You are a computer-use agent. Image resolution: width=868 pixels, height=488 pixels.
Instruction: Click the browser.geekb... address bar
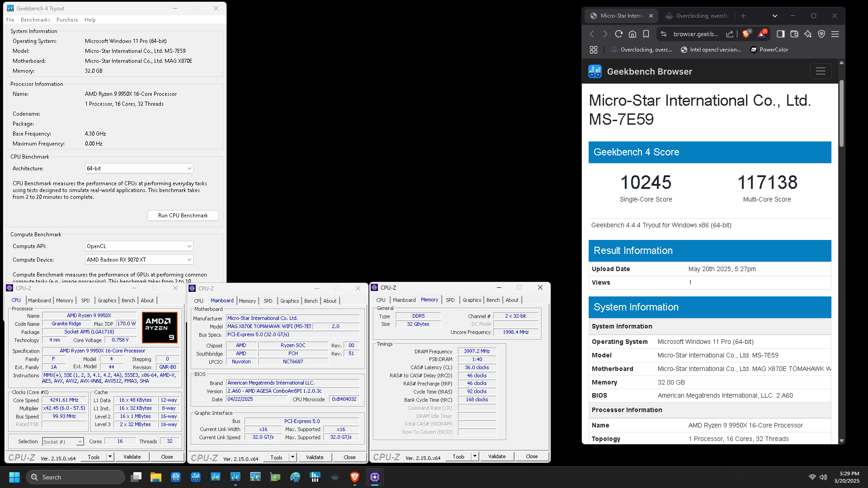(695, 34)
